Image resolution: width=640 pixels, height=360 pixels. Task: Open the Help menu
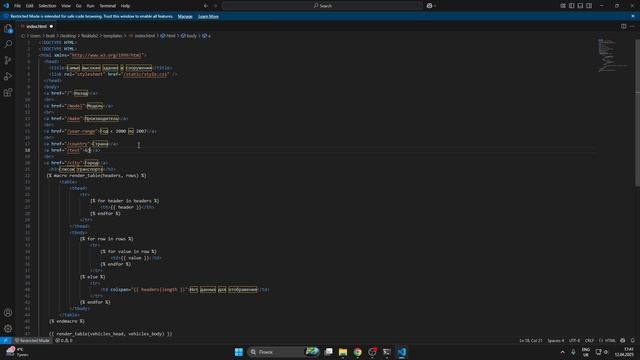click(x=125, y=6)
